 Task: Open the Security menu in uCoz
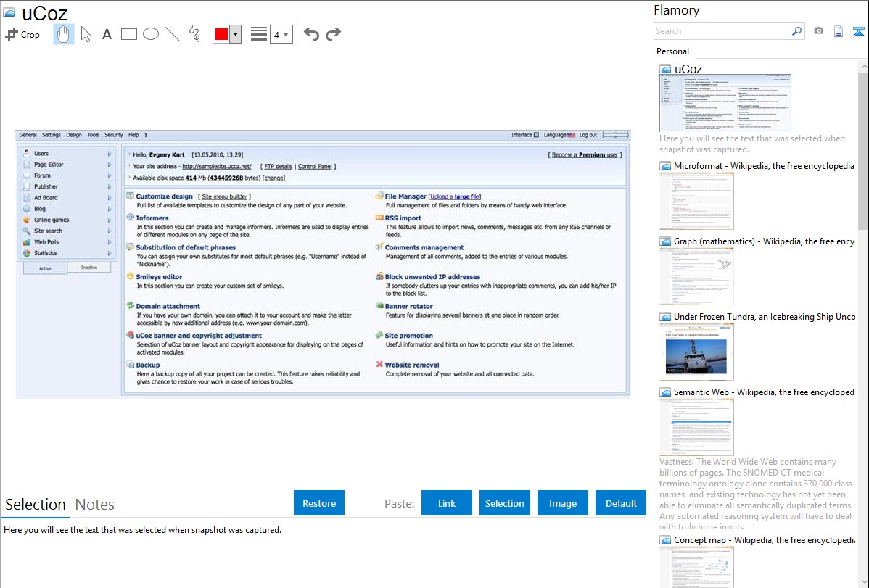tap(114, 135)
